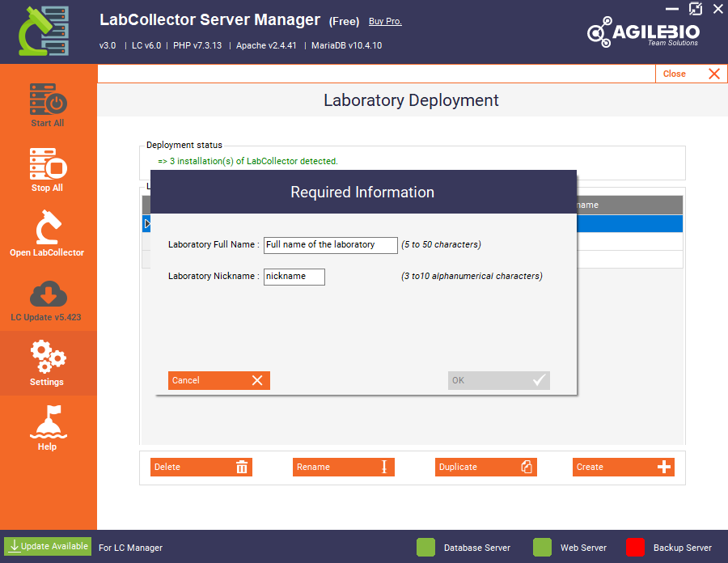728x563 pixels.
Task: Click the Duplicate laboratory button
Action: coord(486,467)
